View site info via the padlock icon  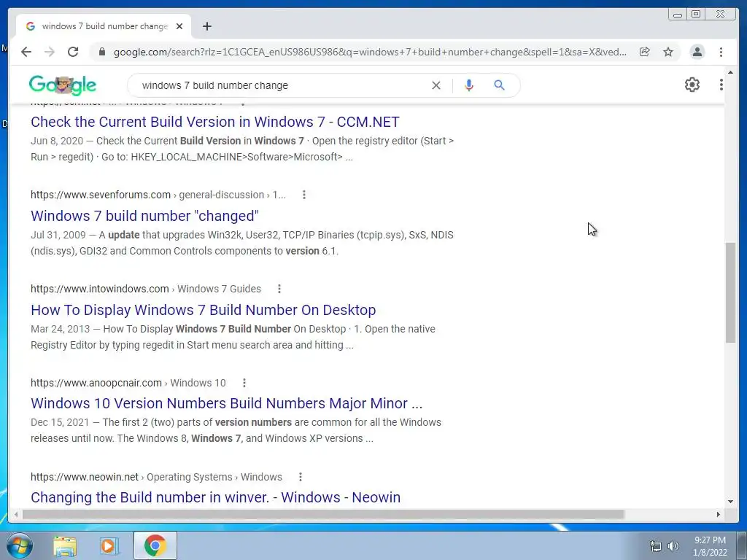[101, 52]
